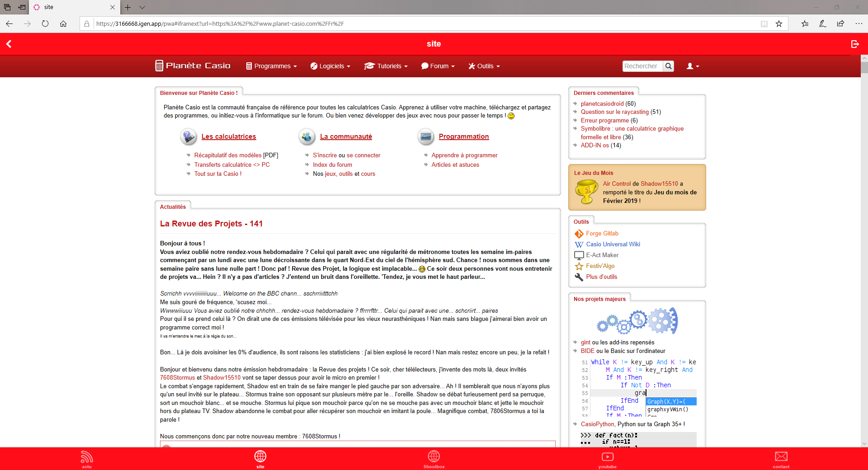Click the browser home button
The image size is (868, 470).
coord(63,23)
